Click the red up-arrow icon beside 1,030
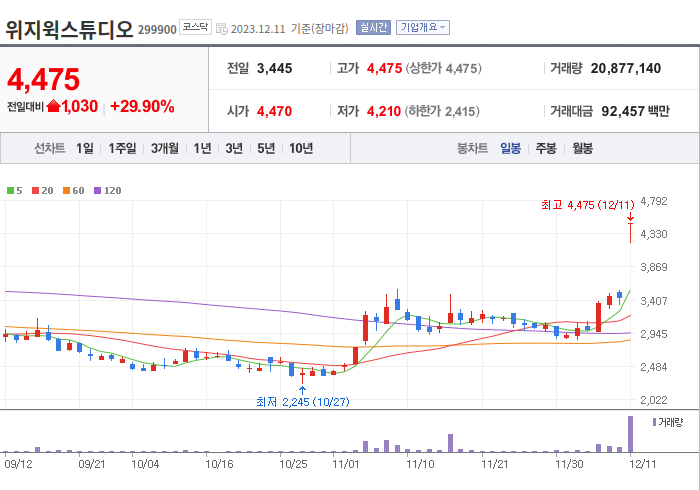Image resolution: width=700 pixels, height=490 pixels. (53, 106)
